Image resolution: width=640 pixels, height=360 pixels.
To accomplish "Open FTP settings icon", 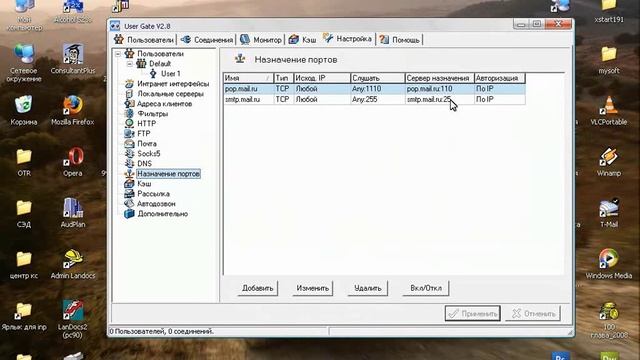I will click(129, 133).
